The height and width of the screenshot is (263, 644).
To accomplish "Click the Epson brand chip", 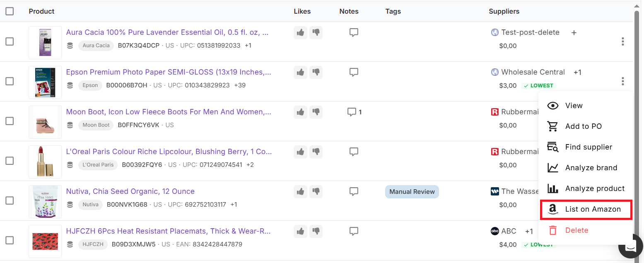I will (x=90, y=85).
